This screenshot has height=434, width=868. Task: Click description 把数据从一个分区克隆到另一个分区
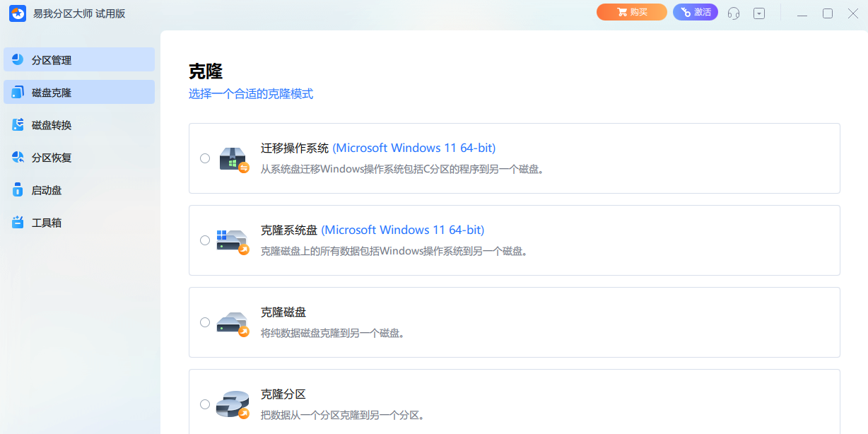tap(343, 415)
